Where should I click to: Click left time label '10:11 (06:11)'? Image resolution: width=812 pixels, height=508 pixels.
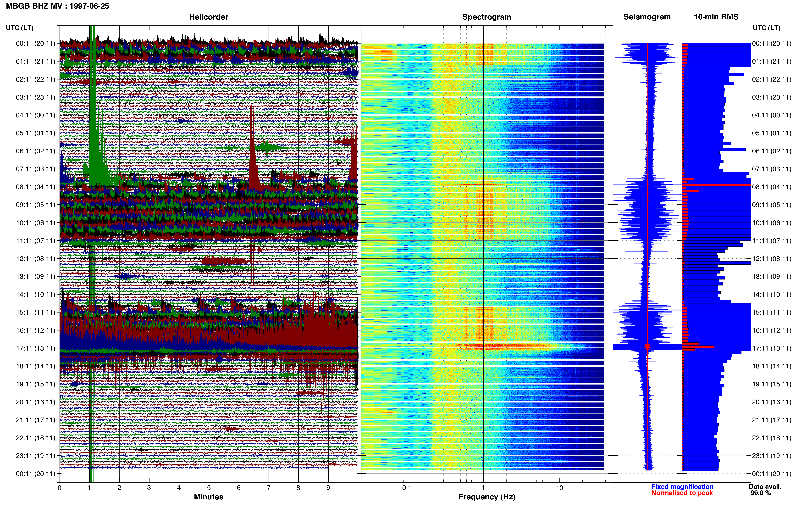[x=35, y=223]
